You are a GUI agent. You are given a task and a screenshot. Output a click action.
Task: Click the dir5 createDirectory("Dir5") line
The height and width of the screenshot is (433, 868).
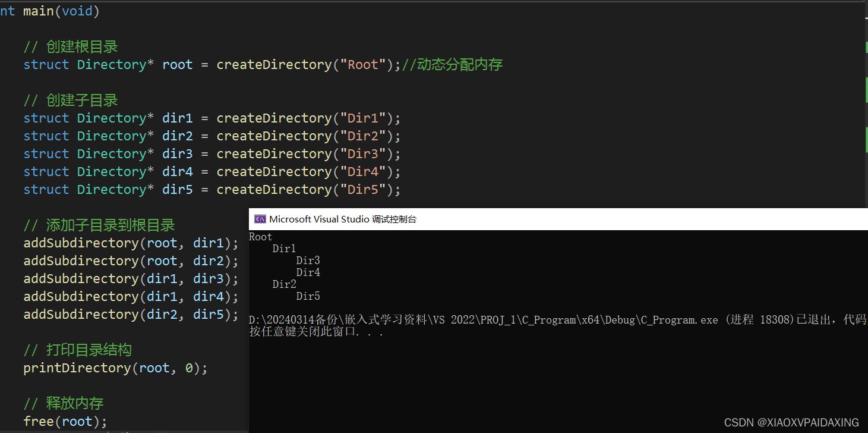213,189
